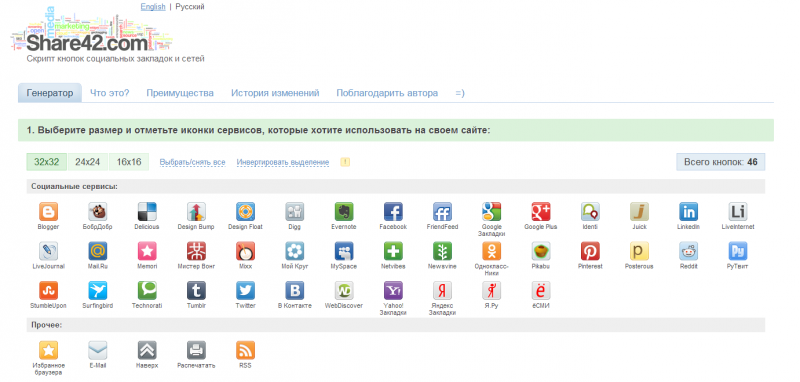Select the Я.Ру icon
This screenshot has width=800, height=382.
click(491, 290)
